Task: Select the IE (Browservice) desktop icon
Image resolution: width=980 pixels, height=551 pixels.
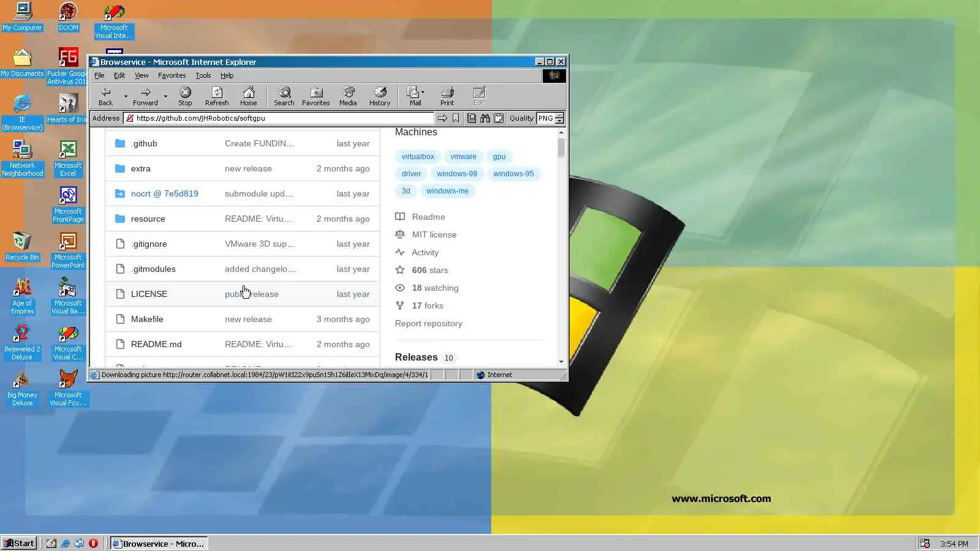Action: [x=23, y=113]
